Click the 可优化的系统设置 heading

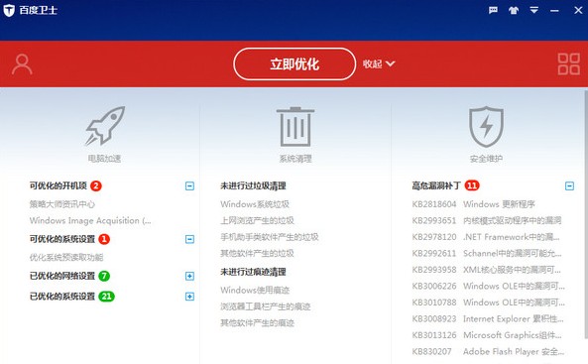[62, 239]
